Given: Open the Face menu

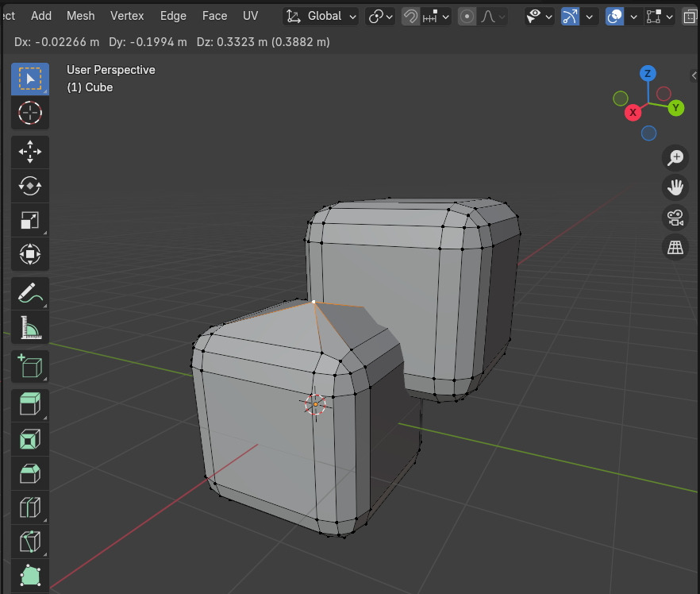Looking at the screenshot, I should (x=215, y=16).
